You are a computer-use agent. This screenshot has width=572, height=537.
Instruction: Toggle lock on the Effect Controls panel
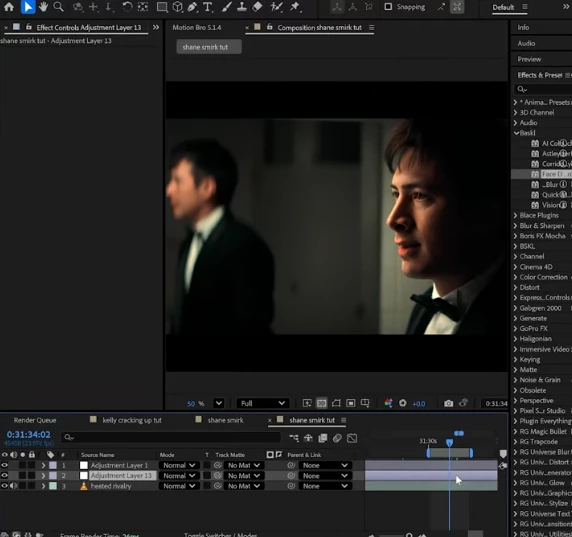pos(29,27)
